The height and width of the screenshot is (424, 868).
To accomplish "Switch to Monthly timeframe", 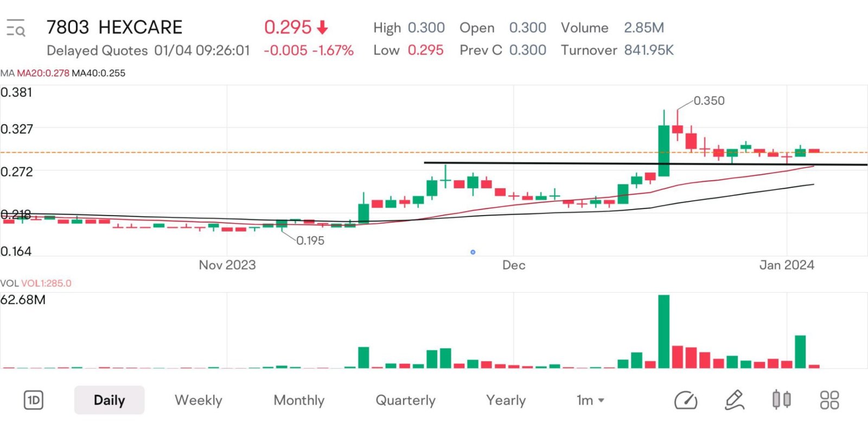I will (x=299, y=400).
